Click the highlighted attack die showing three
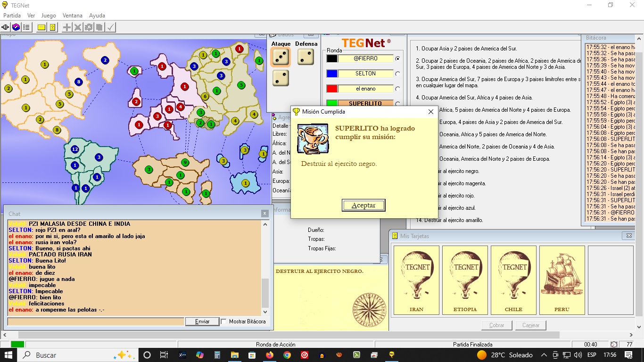 tap(281, 58)
